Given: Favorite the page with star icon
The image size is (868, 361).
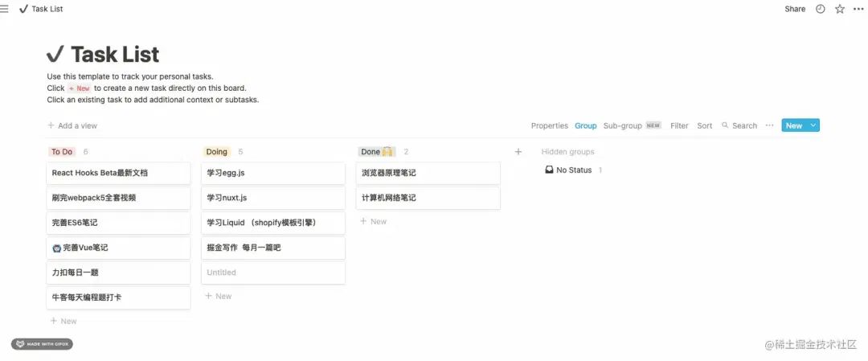Looking at the screenshot, I should pyautogui.click(x=840, y=9).
